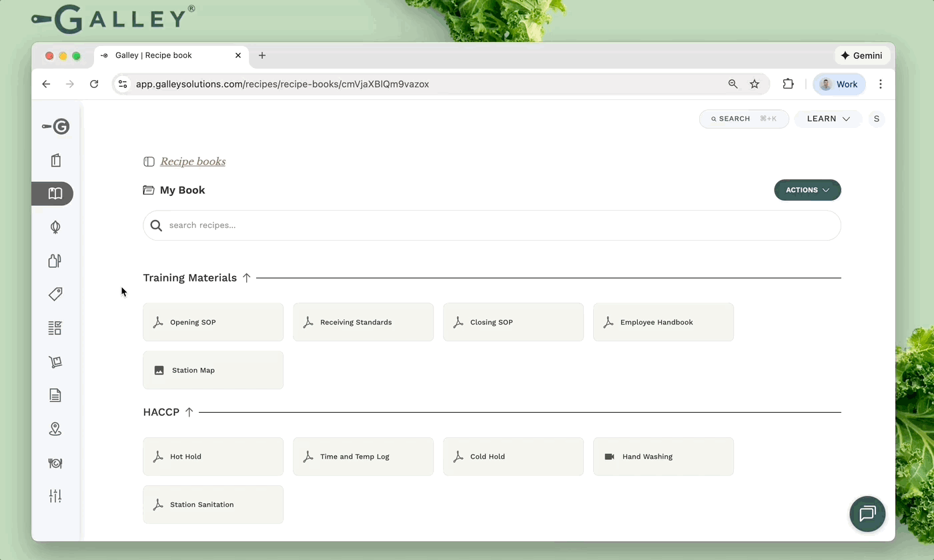This screenshot has height=560, width=934.
Task: Collapse the HACCP section
Action: pos(189,412)
